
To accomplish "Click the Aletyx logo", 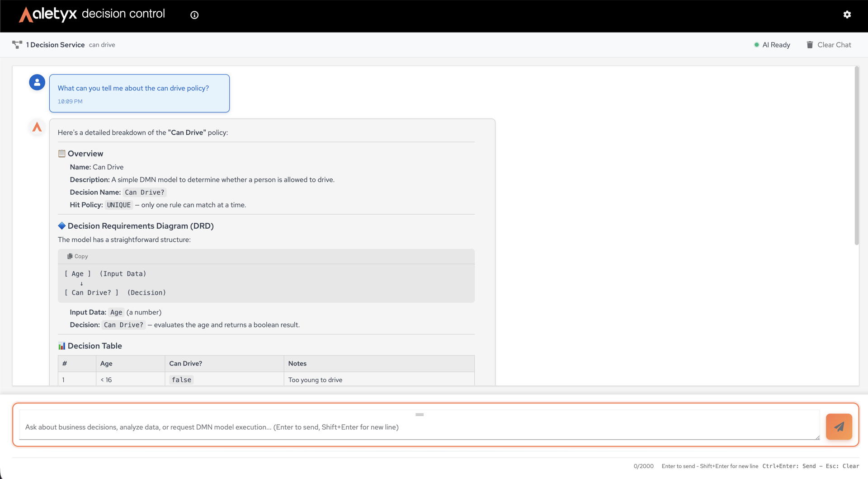I will (48, 14).
